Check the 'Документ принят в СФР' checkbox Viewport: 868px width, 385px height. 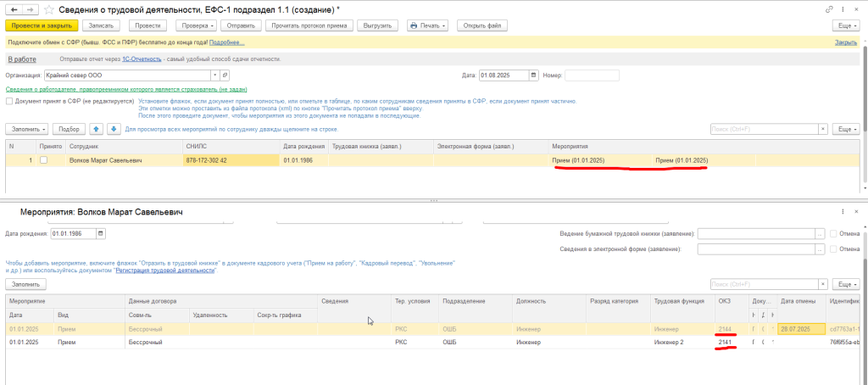click(9, 101)
